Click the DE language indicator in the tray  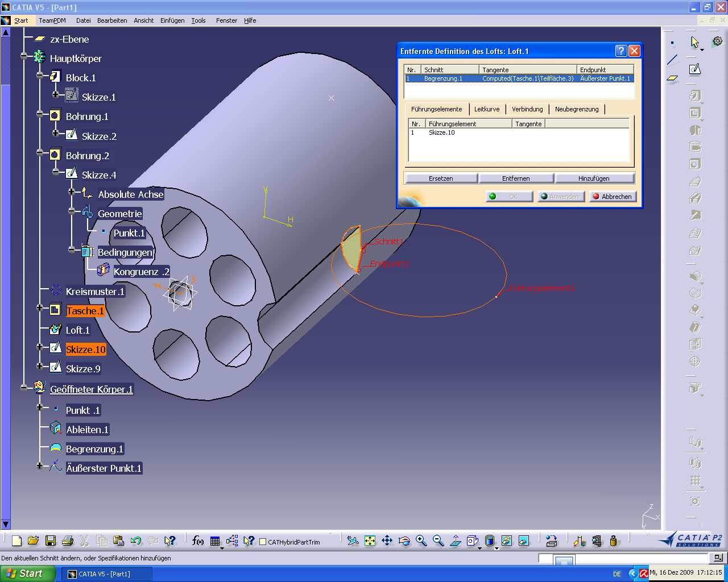[617, 574]
